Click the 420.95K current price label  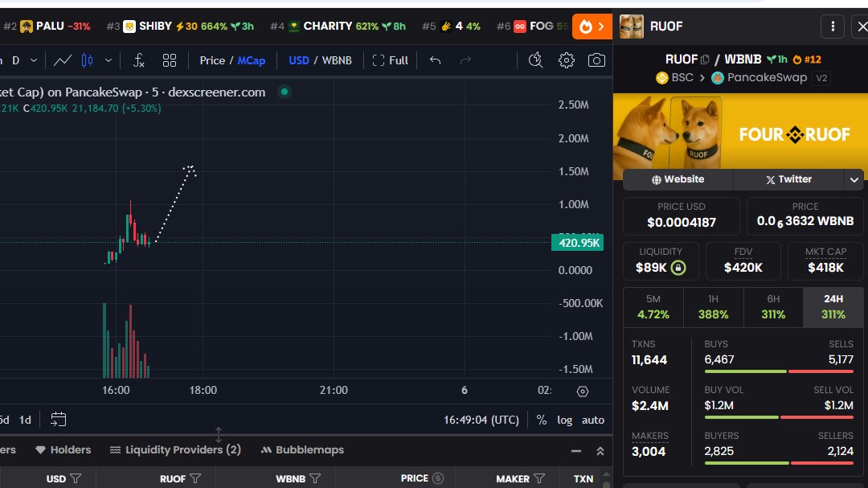(x=577, y=243)
